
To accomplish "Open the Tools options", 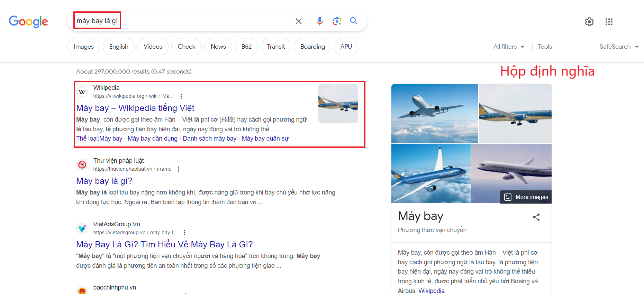I will tap(545, 47).
